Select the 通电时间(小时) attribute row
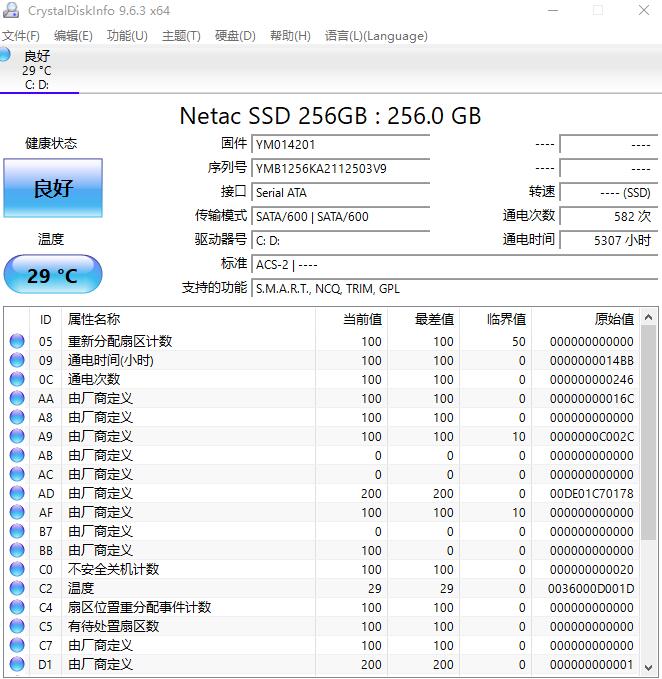Screen dimensions: 662x679 [x=323, y=360]
